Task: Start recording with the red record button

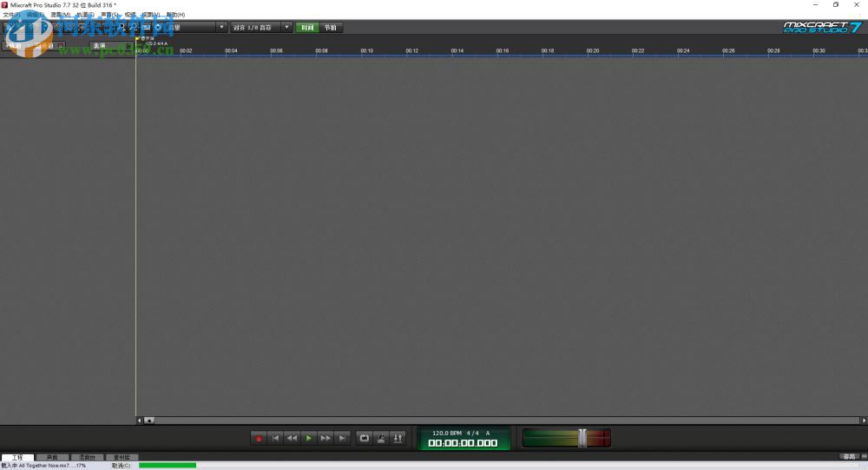Action: point(259,438)
